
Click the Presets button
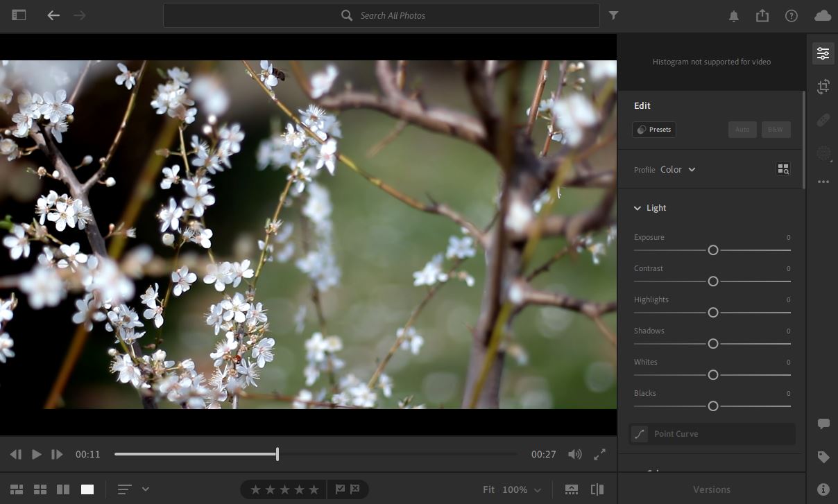653,130
